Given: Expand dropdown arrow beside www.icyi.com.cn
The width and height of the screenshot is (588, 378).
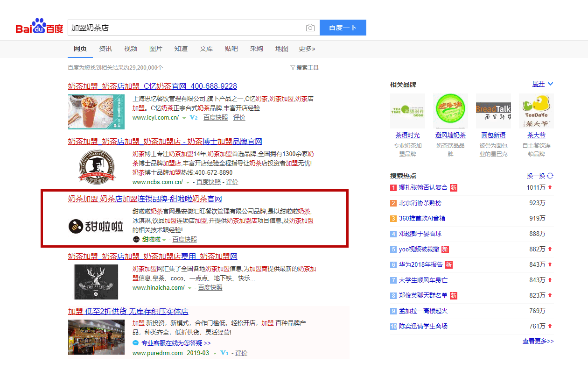Looking at the screenshot, I should (184, 118).
